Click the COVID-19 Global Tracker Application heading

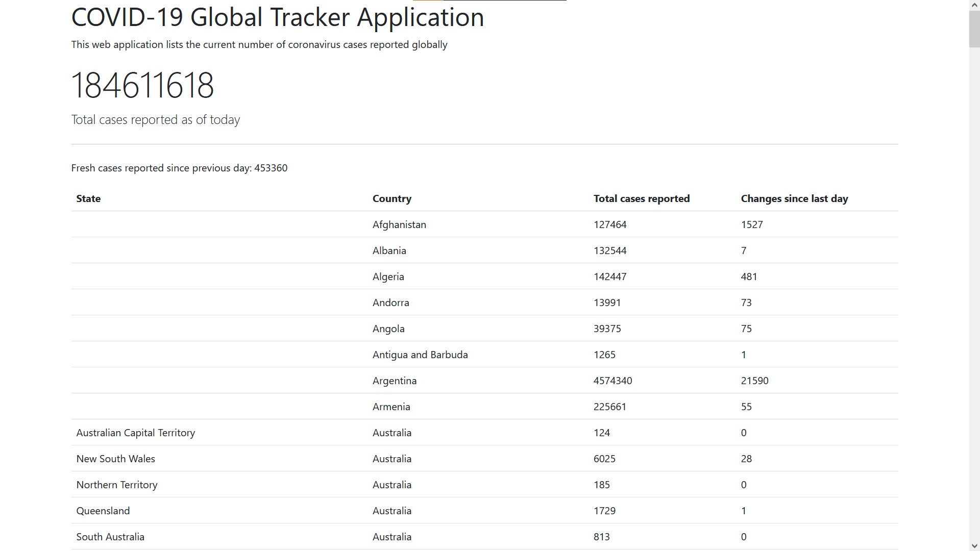click(x=277, y=17)
